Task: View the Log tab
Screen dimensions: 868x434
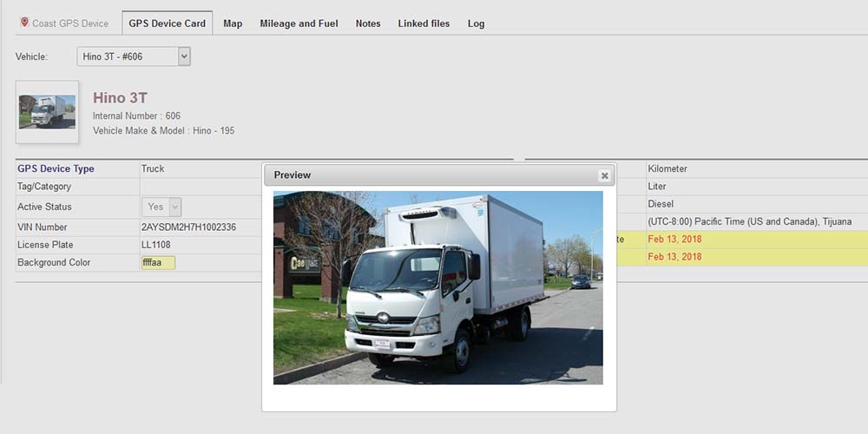Action: coord(476,23)
